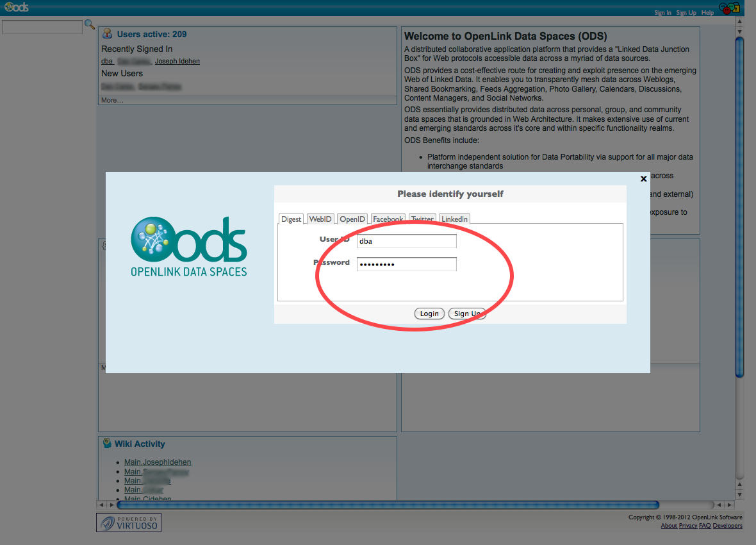Click the Powered by Virtuoso badge

coord(128,523)
